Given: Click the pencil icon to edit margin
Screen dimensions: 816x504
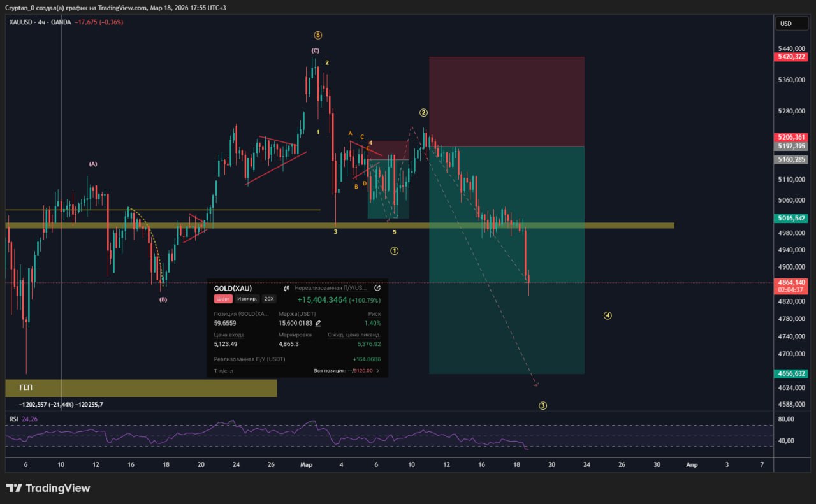Looking at the screenshot, I should click(x=318, y=323).
